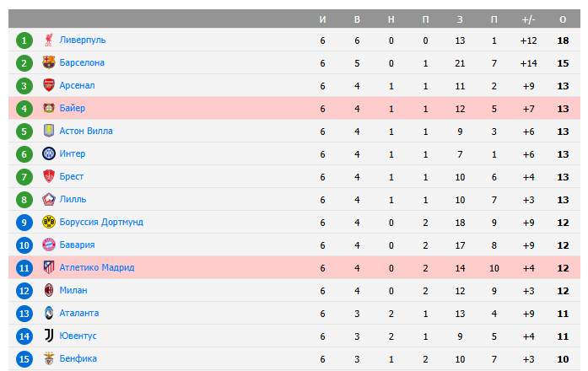Click the Borussia Dortmund crest icon
The height and width of the screenshot is (371, 588).
click(49, 222)
